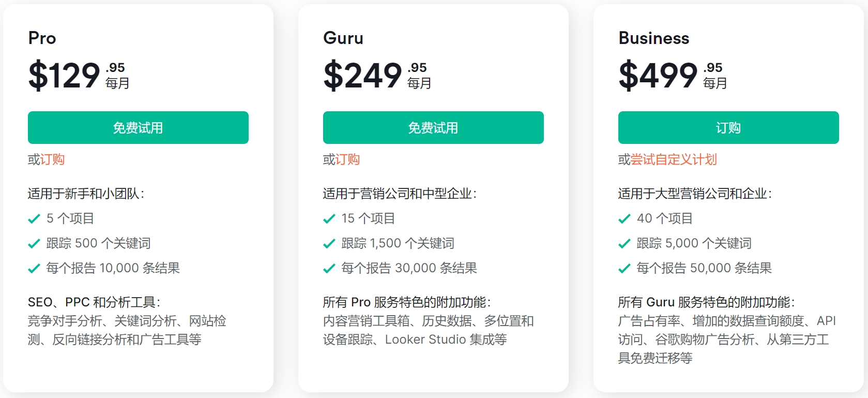Click the Pro plan heading
Image resolution: width=868 pixels, height=398 pixels.
tap(42, 38)
